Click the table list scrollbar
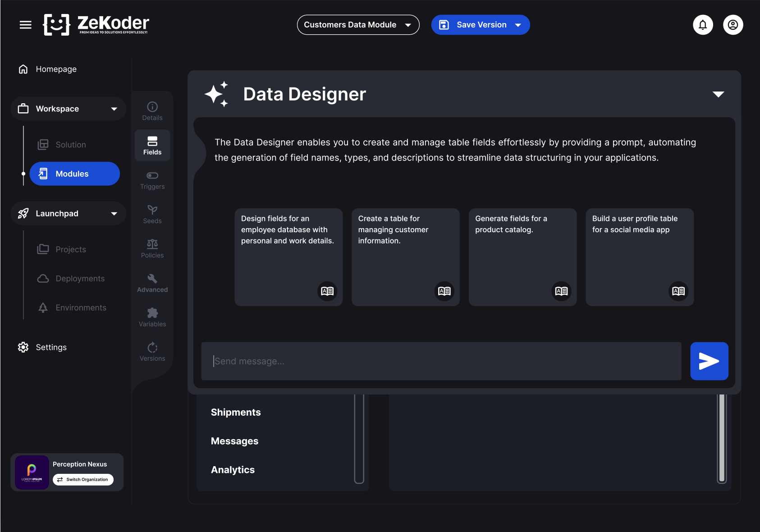 point(359,438)
